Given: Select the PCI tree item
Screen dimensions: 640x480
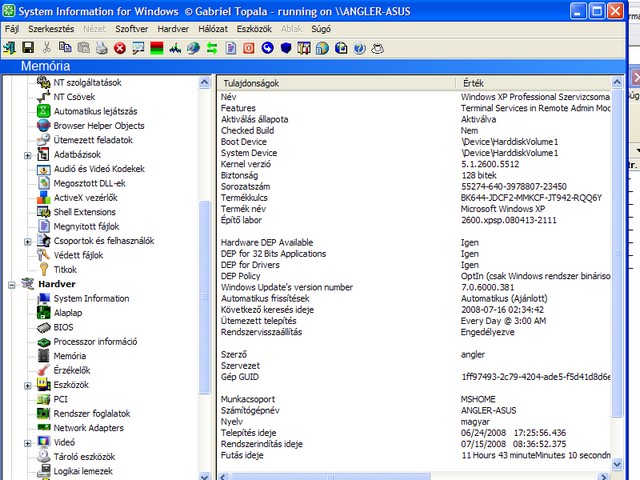Looking at the screenshot, I should 60,399.
